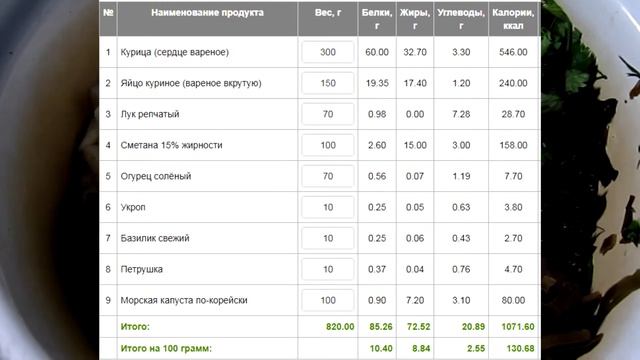Click protein value 19.35 in row 2

pos(377,83)
